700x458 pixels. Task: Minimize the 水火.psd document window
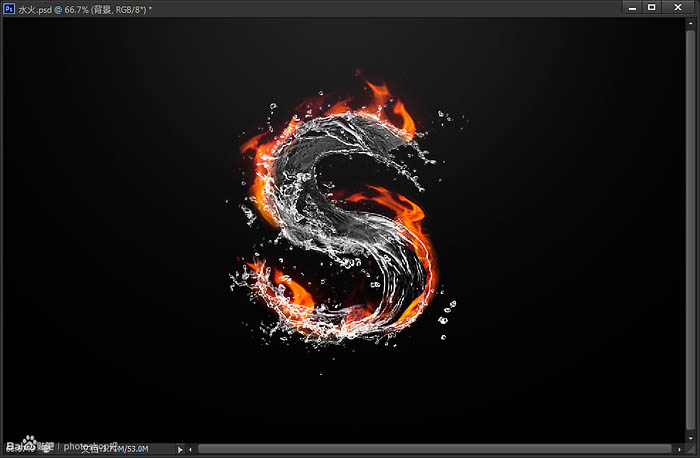(632, 8)
